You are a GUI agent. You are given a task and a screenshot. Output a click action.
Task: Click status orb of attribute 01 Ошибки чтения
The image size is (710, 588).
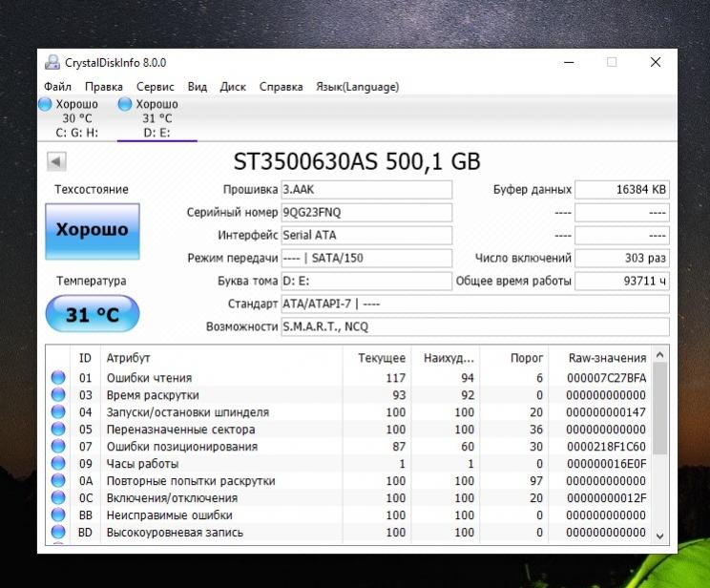click(x=58, y=377)
